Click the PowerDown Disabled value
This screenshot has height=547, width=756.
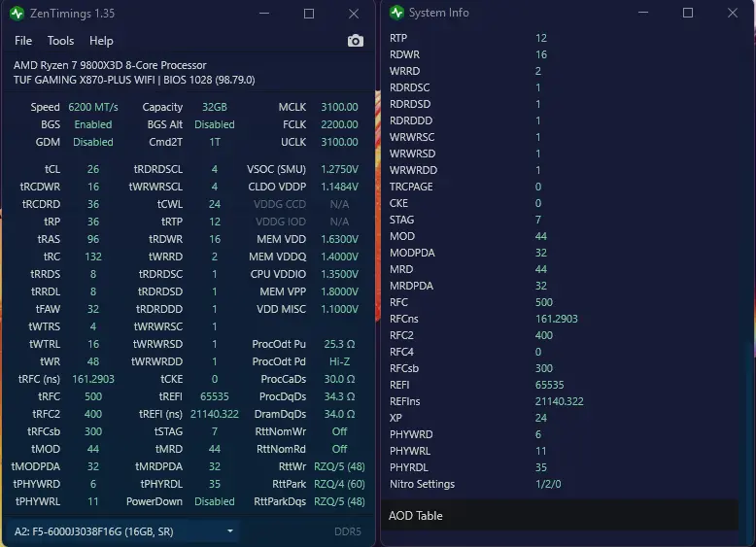(x=215, y=501)
